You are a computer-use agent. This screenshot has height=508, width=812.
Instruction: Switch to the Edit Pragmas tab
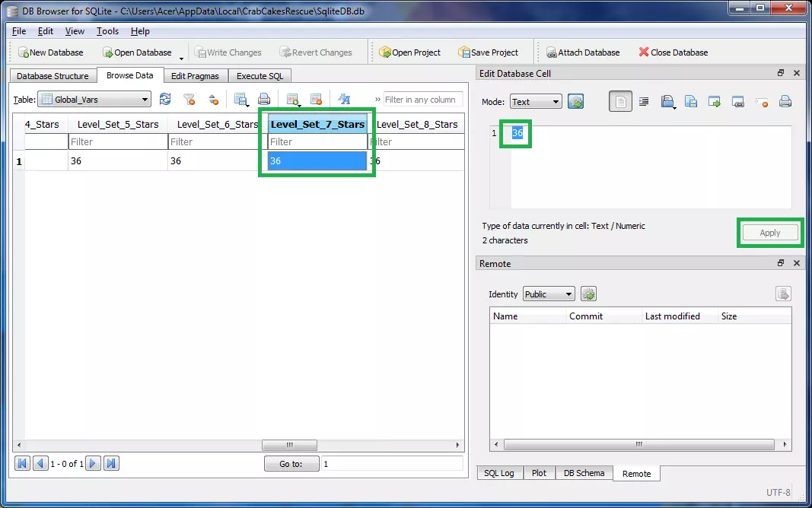(x=195, y=76)
